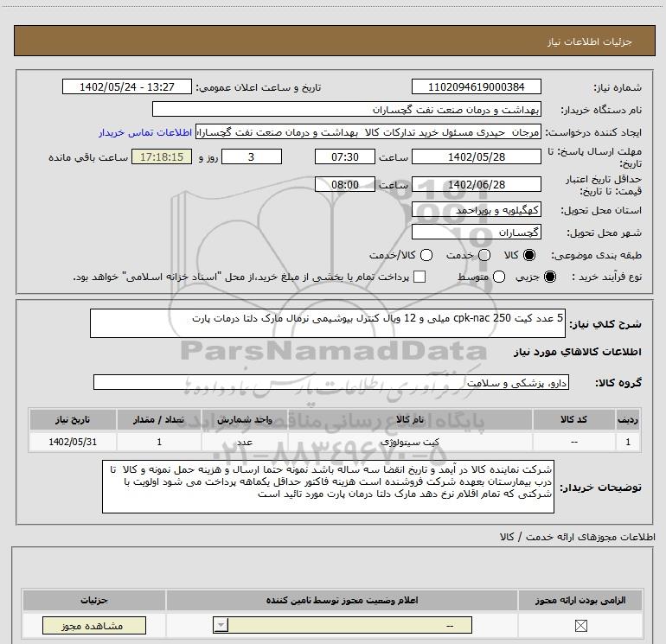Select the جزیی purchase type radio

click(x=549, y=277)
